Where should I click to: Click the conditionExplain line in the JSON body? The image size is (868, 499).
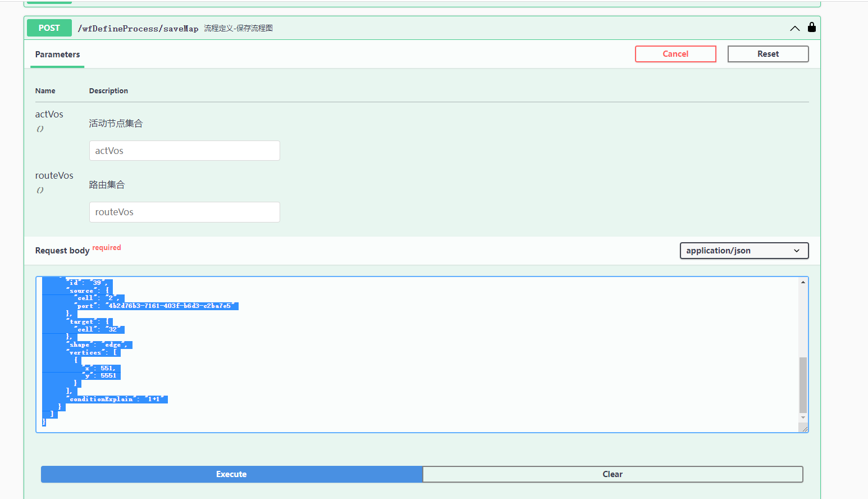[117, 399]
